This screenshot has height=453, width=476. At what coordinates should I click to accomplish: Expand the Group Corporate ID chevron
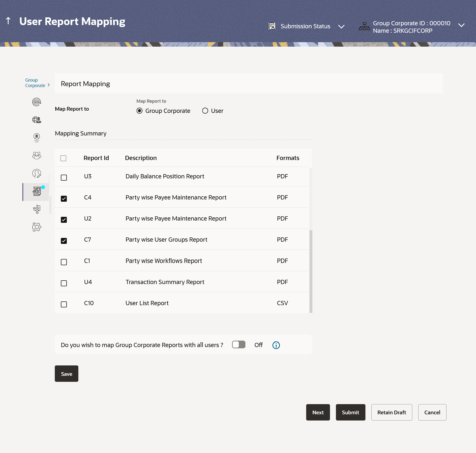coord(461,25)
